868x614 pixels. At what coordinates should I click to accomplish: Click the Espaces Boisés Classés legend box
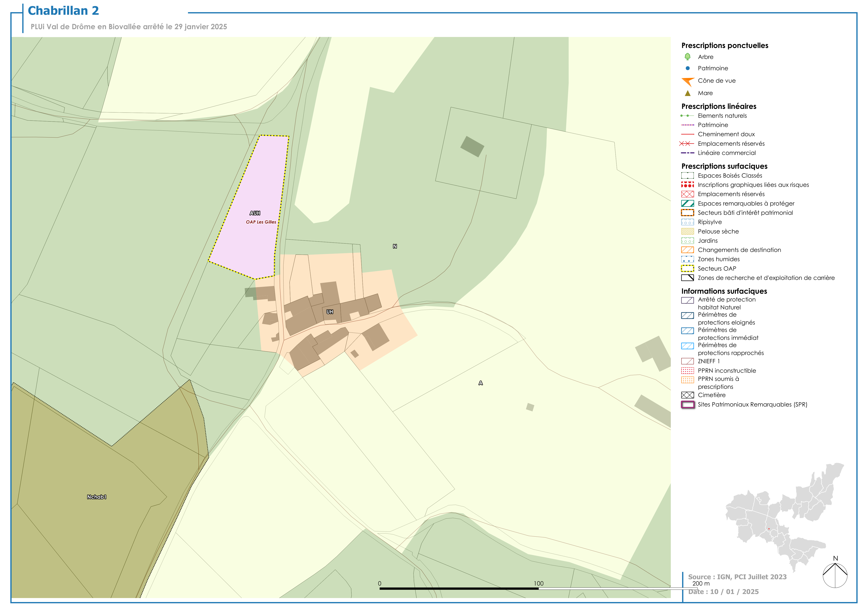pos(687,175)
